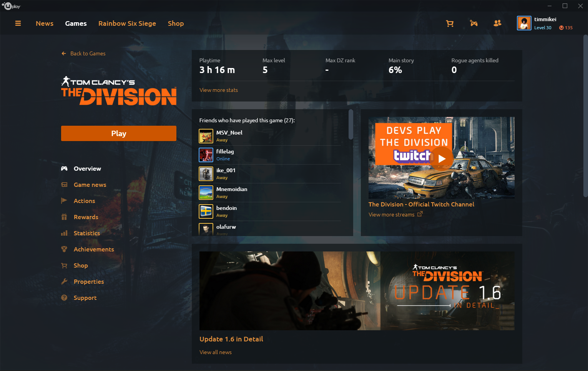Screen dimensions: 588x371
Task: Click the Uplay logo
Action: point(12,6)
